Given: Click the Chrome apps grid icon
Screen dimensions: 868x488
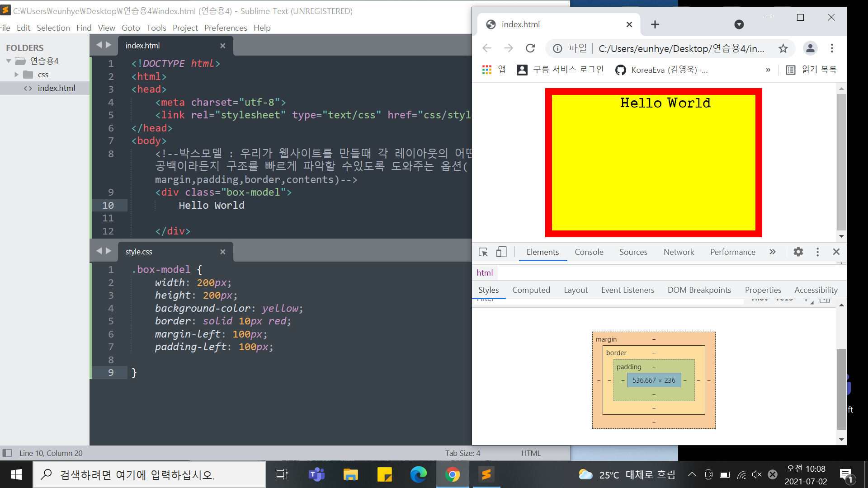Looking at the screenshot, I should pos(486,70).
